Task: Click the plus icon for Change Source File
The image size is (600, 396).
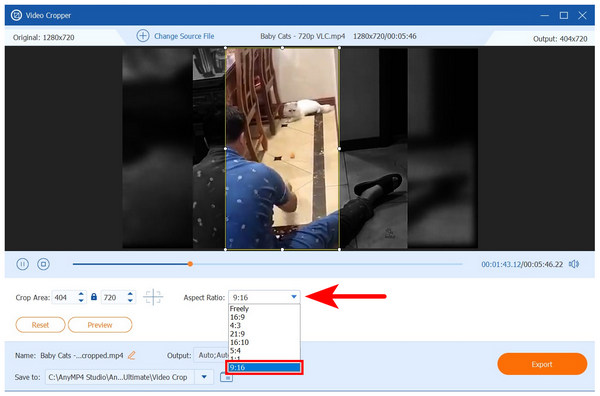Action: [x=143, y=36]
